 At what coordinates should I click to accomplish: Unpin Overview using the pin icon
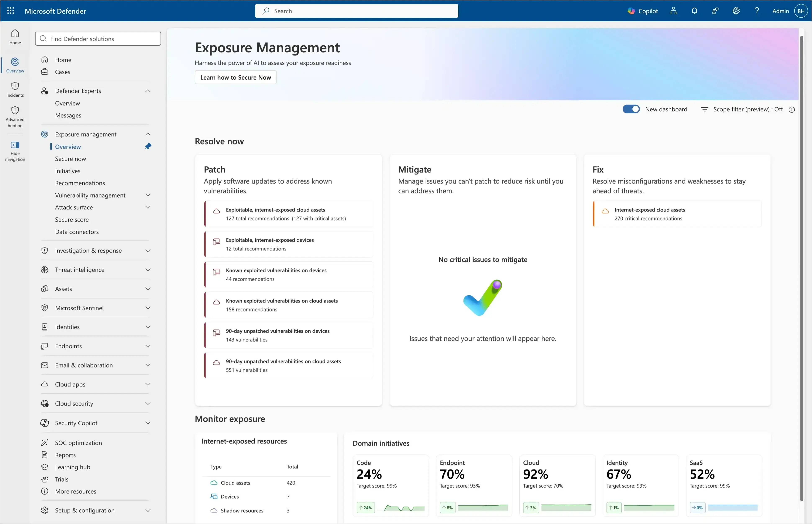click(x=148, y=146)
